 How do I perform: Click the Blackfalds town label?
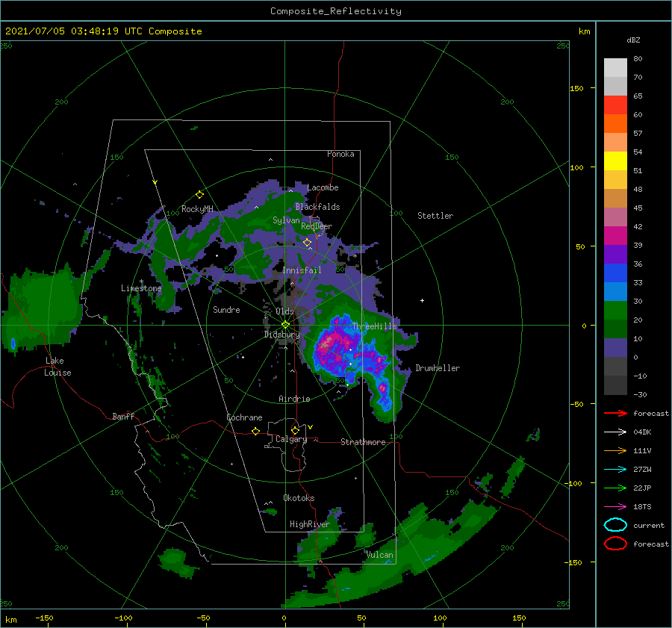[x=317, y=207]
